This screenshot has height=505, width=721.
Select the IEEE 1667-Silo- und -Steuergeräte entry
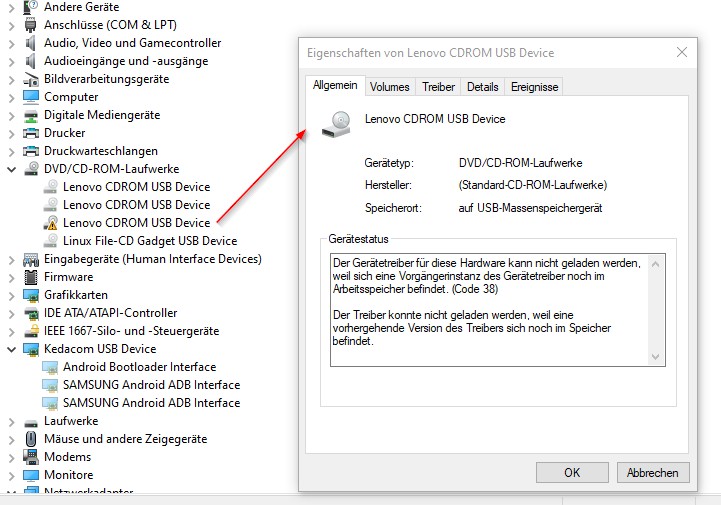(132, 331)
